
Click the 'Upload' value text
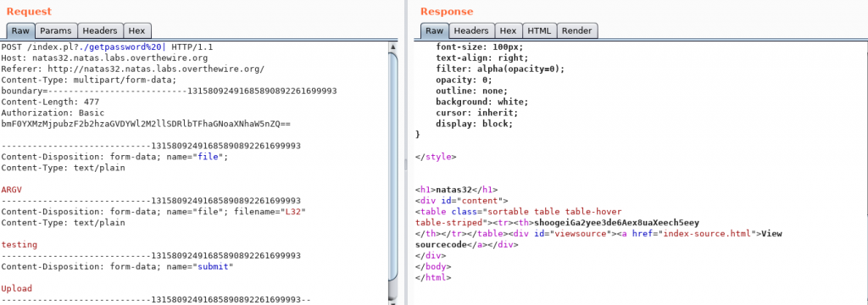17,288
